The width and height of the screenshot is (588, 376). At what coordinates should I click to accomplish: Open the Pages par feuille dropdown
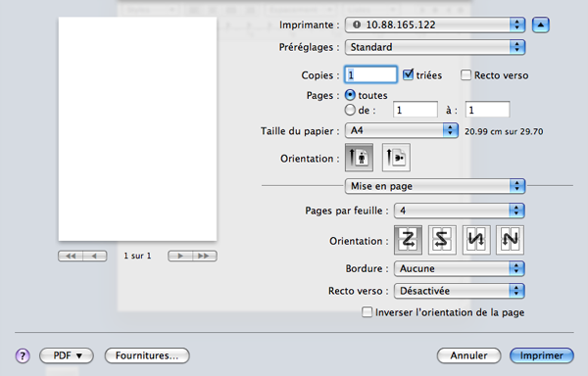pyautogui.click(x=460, y=211)
